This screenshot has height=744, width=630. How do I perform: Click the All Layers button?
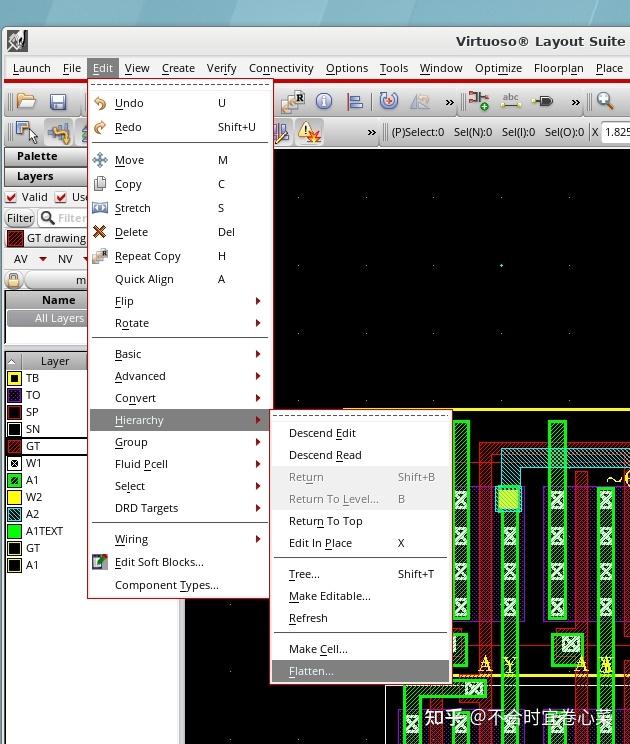click(47, 318)
